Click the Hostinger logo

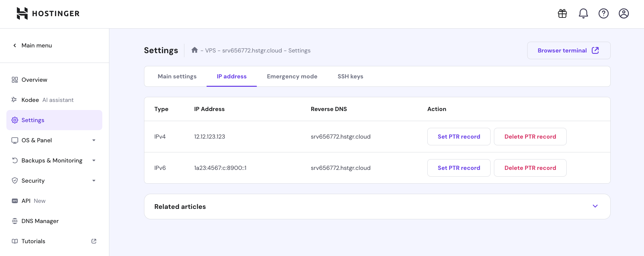point(48,13)
